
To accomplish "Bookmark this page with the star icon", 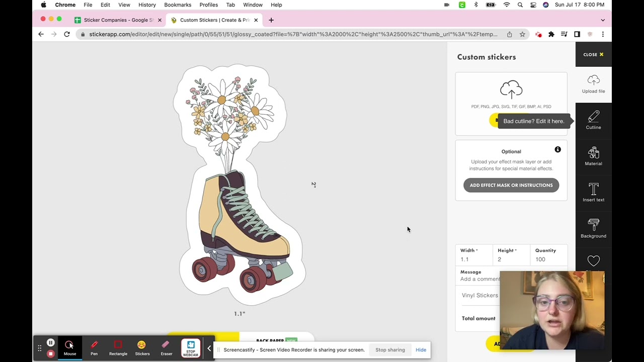I will pos(522,34).
